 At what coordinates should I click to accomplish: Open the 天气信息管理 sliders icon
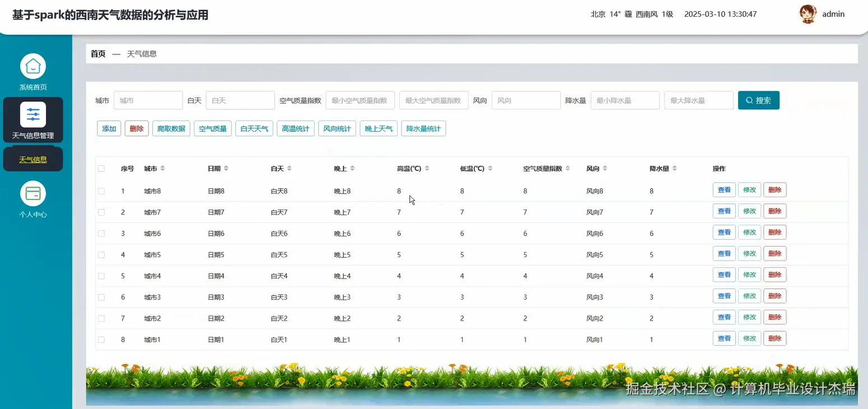33,114
